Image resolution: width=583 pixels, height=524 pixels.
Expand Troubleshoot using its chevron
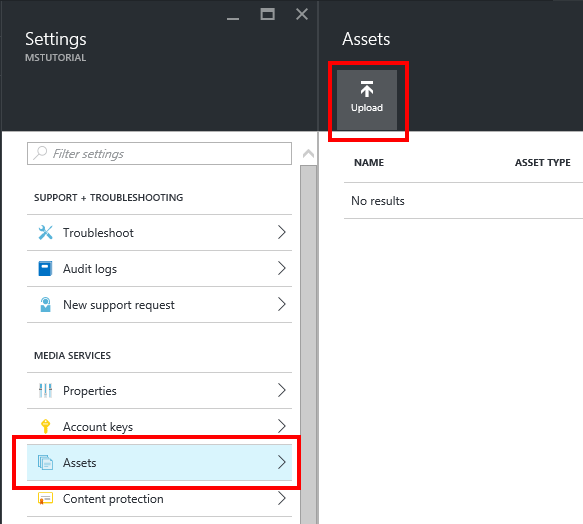[282, 232]
